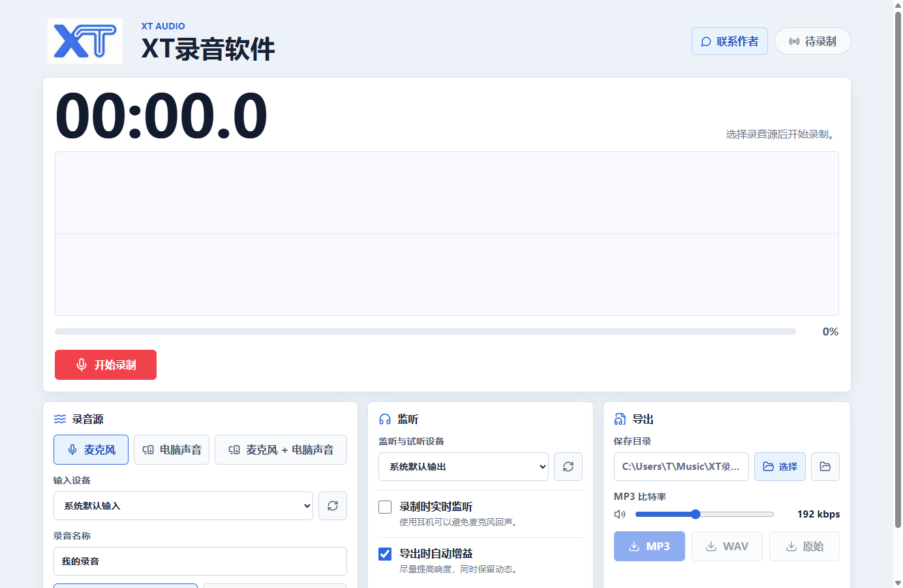Click the 0% progress label
The height and width of the screenshot is (588, 903).
point(831,332)
